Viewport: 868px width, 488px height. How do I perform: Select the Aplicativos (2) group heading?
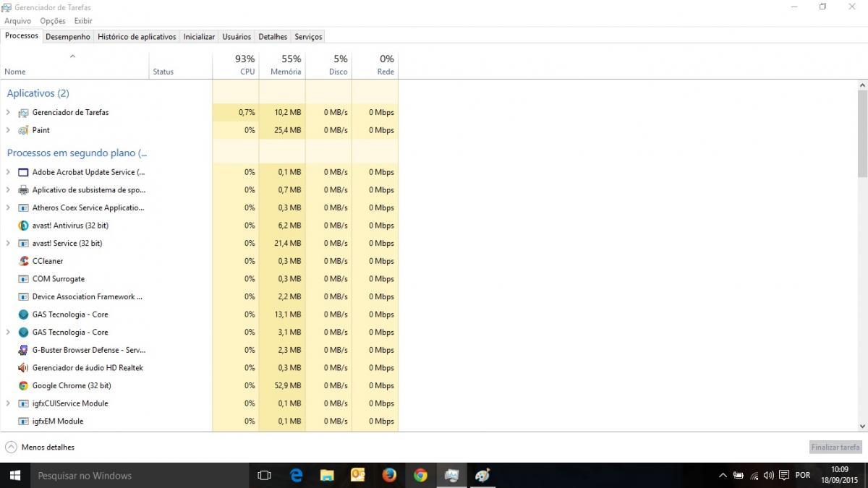38,93
